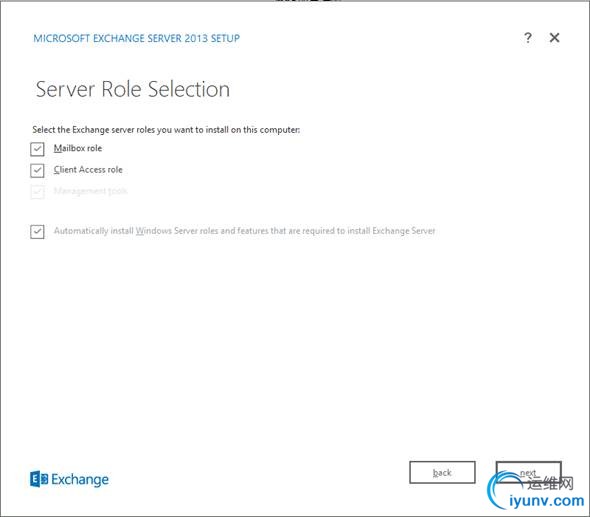Close the Exchange setup window
This screenshot has width=590, height=517.
[554, 38]
